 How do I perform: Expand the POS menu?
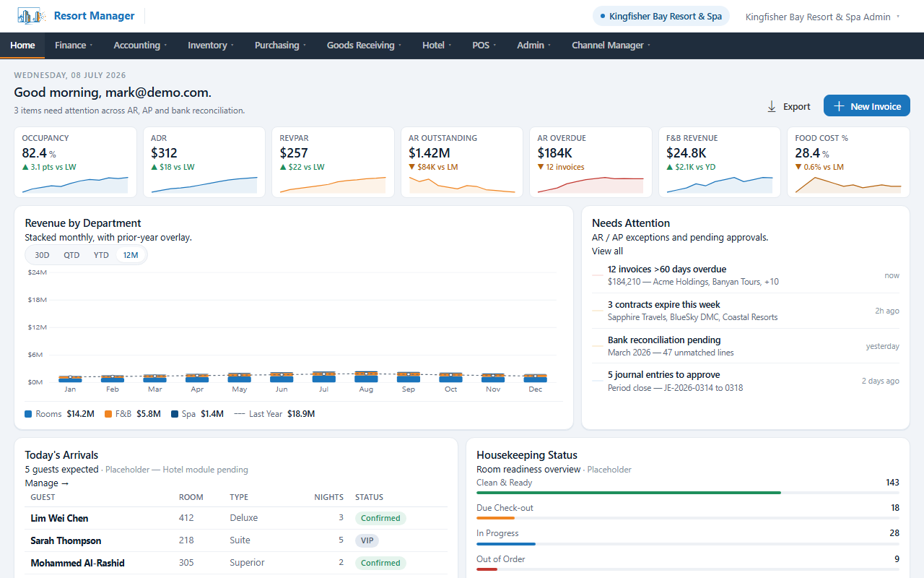point(484,45)
